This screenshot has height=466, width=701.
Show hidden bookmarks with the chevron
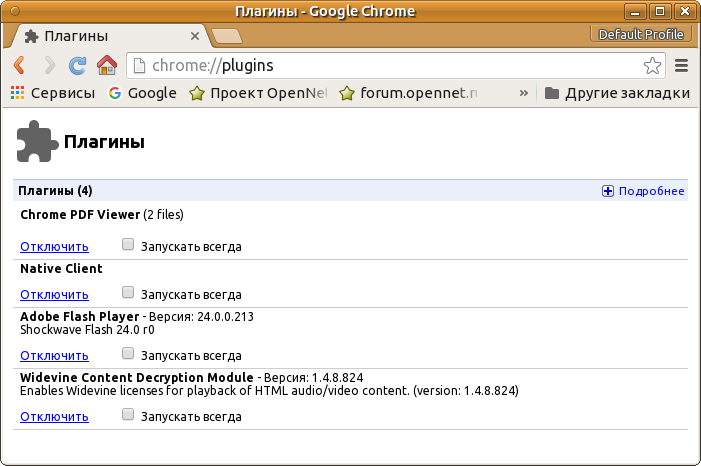click(x=524, y=93)
